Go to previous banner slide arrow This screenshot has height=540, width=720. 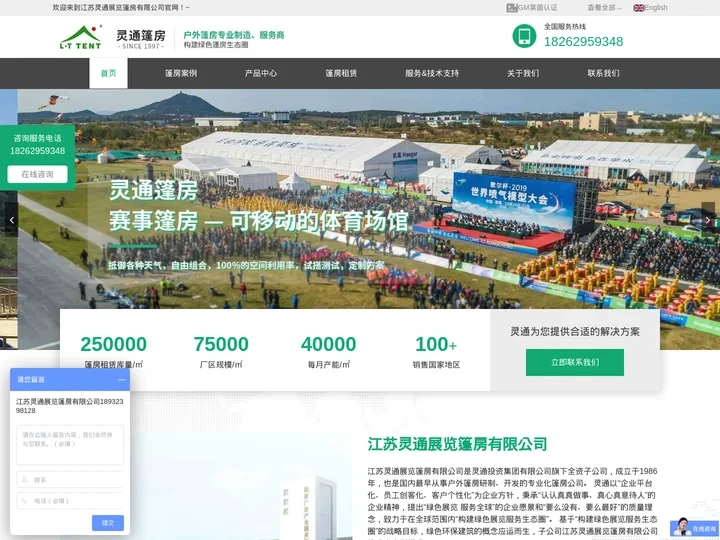pyautogui.click(x=11, y=220)
